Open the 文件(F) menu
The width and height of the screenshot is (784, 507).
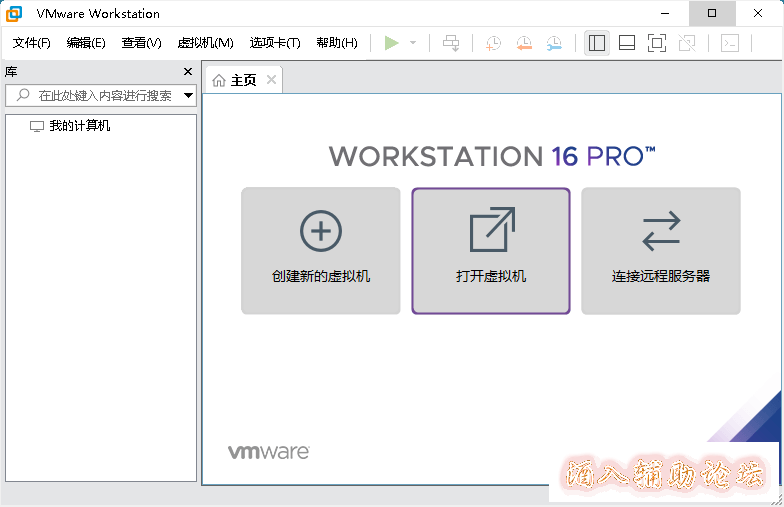(32, 43)
